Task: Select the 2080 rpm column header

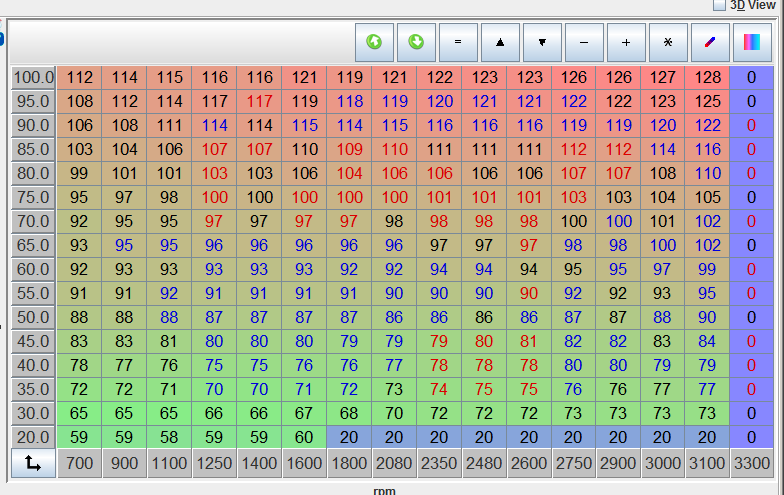Action: click(x=394, y=463)
